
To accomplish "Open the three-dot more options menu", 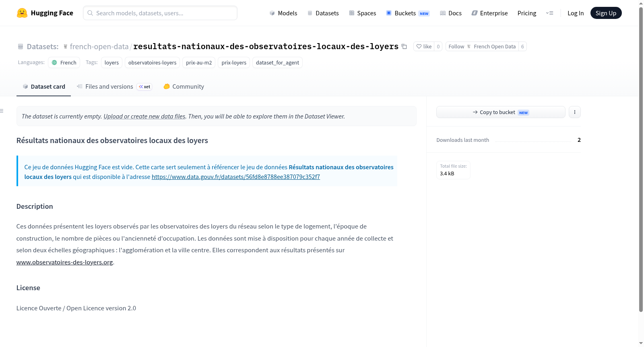I will [x=575, y=112].
